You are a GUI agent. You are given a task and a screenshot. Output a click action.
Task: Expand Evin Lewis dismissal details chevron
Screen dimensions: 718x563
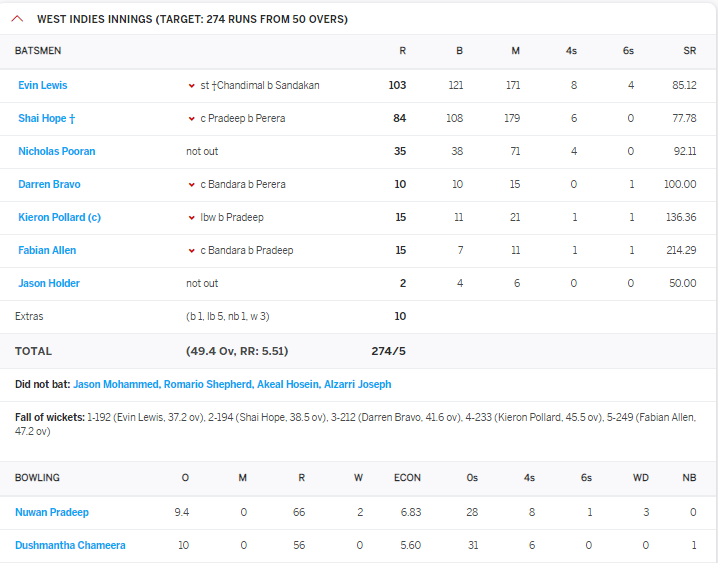191,86
